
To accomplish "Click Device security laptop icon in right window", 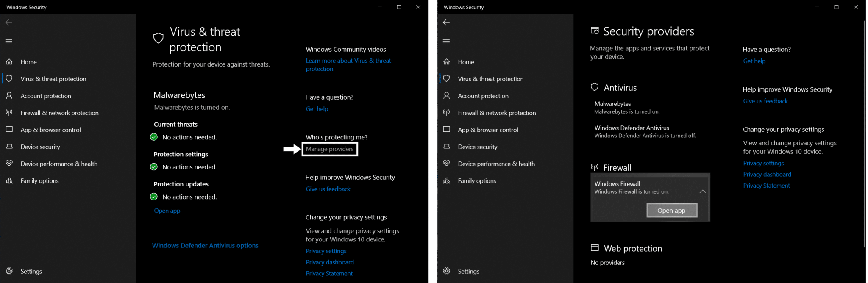I will click(446, 147).
